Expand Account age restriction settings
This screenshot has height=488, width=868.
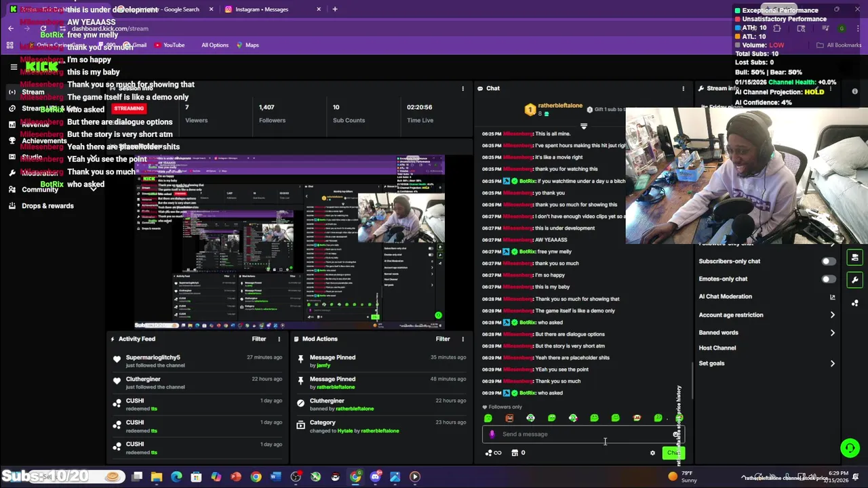(833, 314)
